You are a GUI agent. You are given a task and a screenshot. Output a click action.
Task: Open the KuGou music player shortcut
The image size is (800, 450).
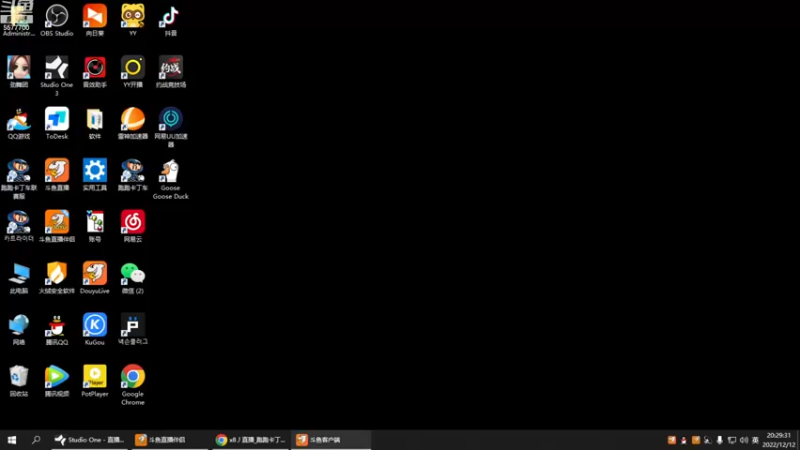95,329
